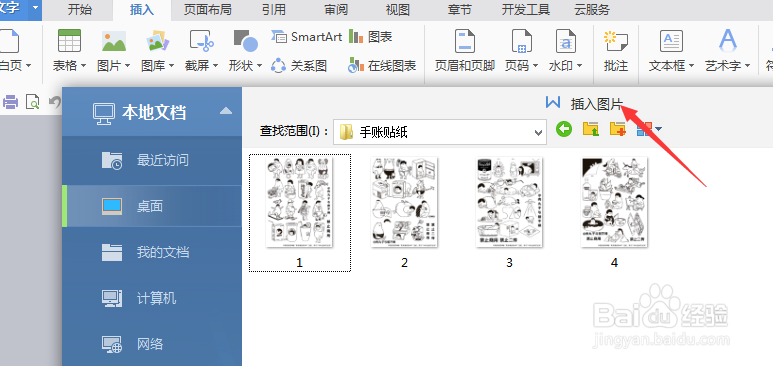Open the 查找范围 folder combo box
Screen dimensions: 773x366
click(x=440, y=132)
